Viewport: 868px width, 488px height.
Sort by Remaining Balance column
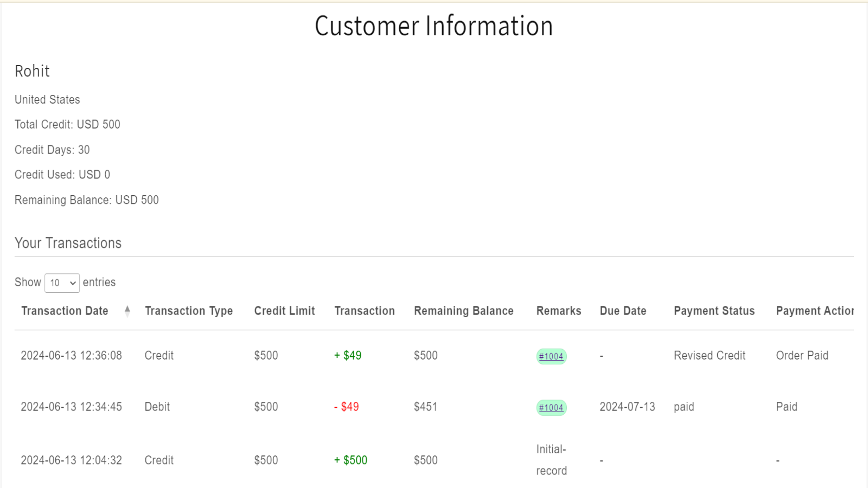click(464, 311)
